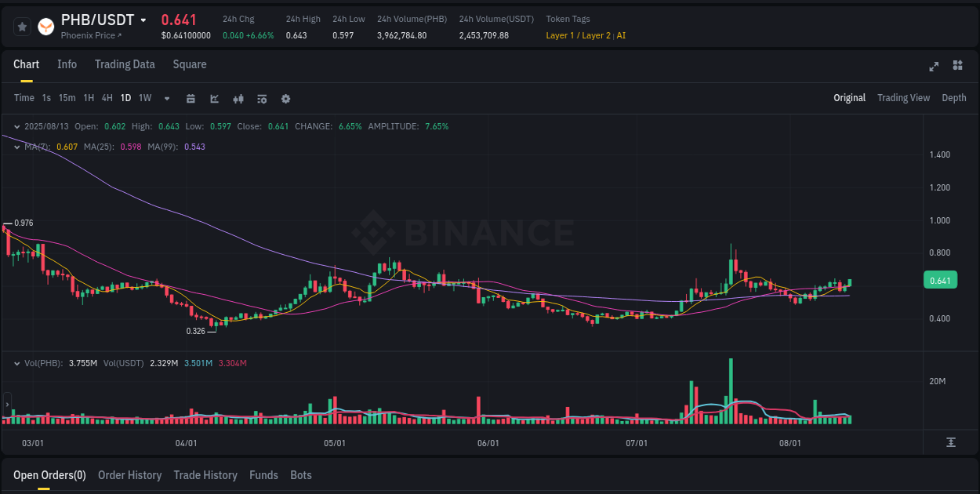
Task: Open the date range calendar picker
Action: (x=191, y=98)
